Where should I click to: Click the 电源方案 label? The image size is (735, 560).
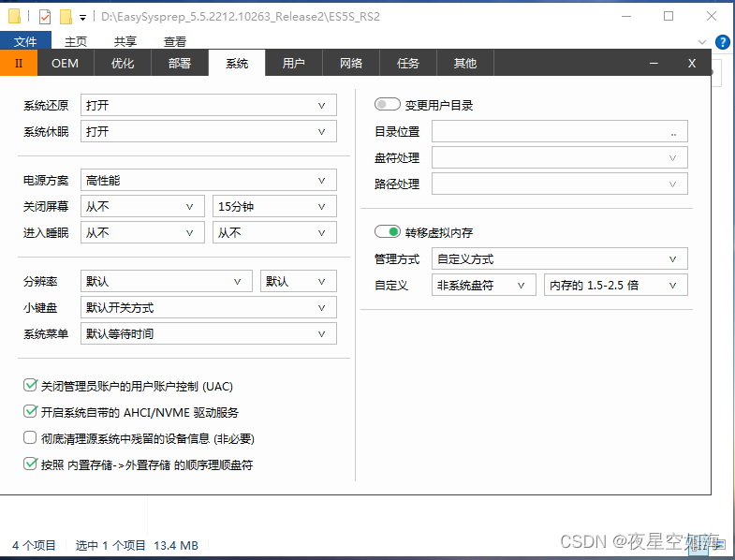[46, 181]
